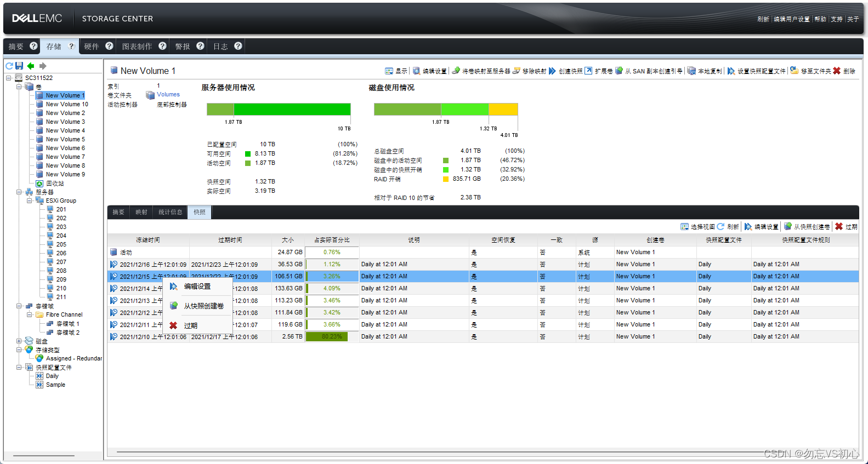Select New Volume 5 in tree
Image resolution: width=868 pixels, height=464 pixels.
point(65,139)
